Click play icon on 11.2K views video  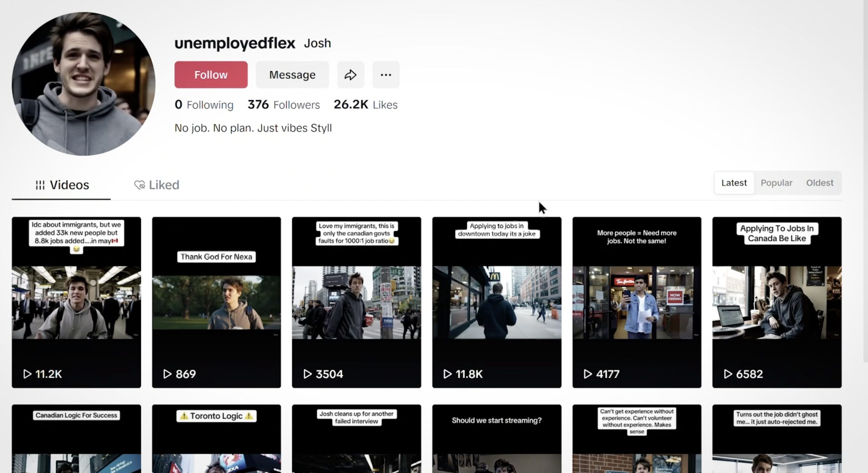(27, 374)
